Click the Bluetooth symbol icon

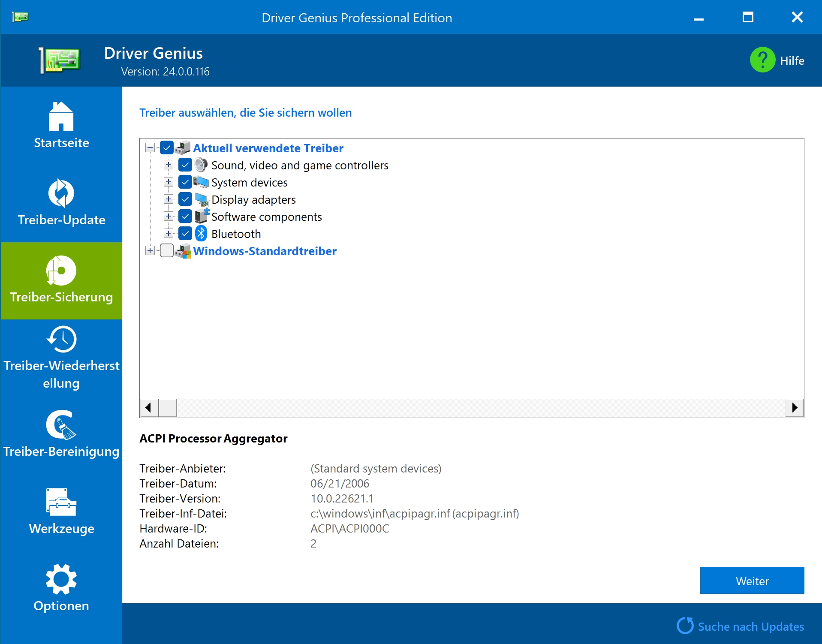(x=201, y=234)
